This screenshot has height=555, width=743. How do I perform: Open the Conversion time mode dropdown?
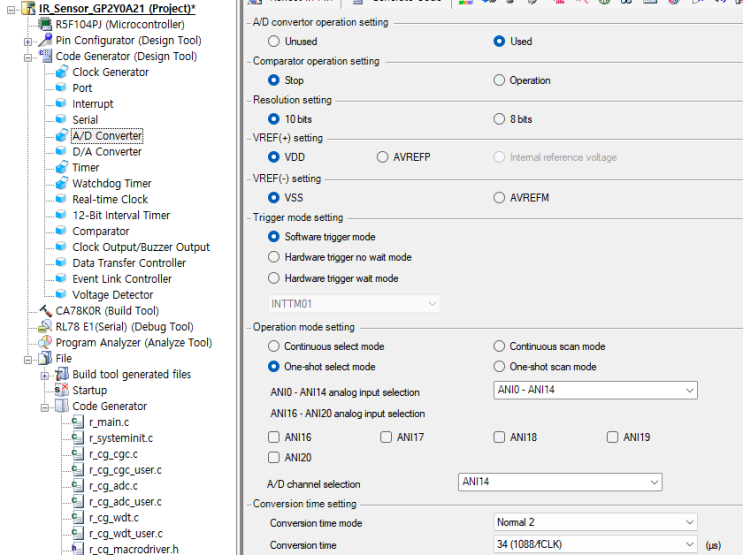595,522
